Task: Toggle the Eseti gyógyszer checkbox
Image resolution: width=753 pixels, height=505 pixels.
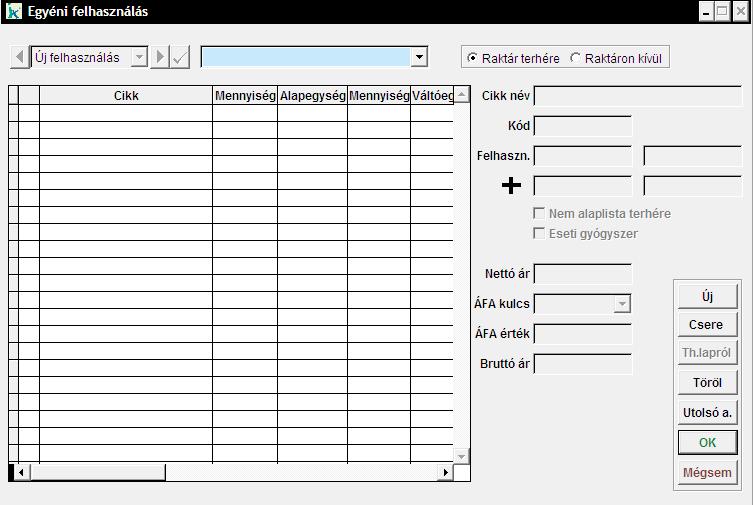Action: pyautogui.click(x=540, y=233)
